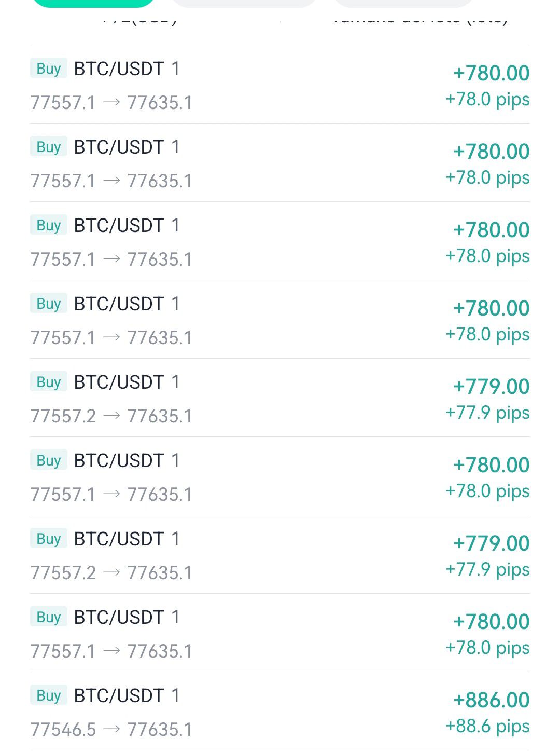Tap the 77546.5 → 77635.1 price range

[111, 730]
